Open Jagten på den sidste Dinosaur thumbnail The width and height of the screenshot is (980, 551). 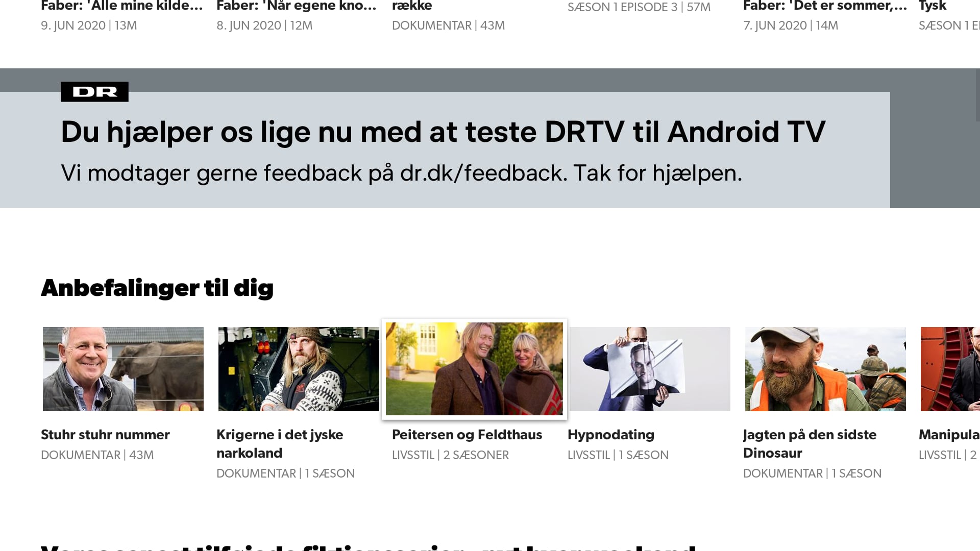(825, 369)
